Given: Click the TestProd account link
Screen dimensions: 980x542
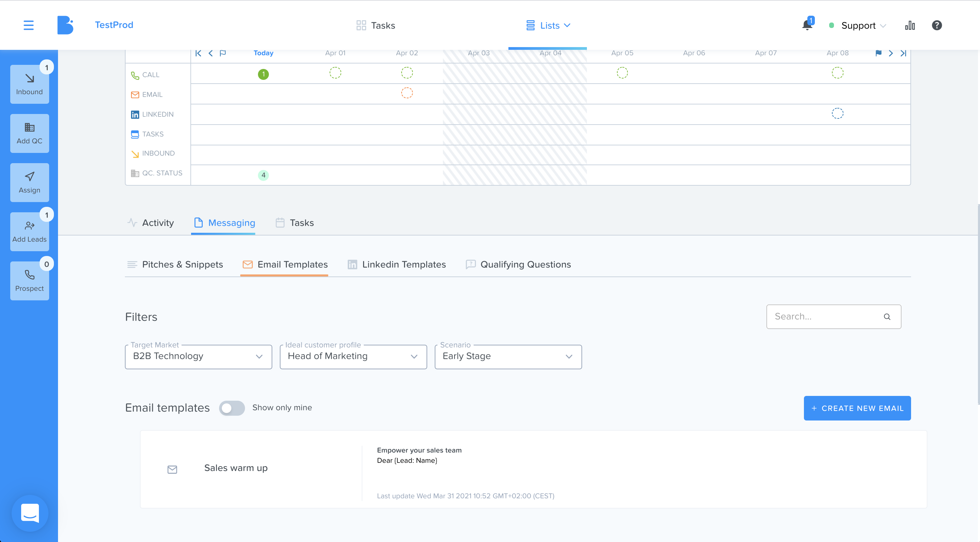Looking at the screenshot, I should click(114, 25).
